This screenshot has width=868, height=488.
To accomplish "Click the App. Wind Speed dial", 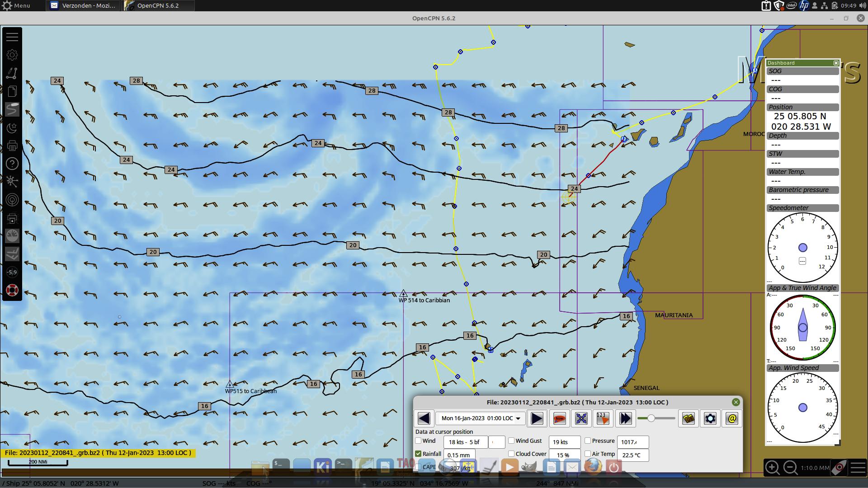I will point(802,408).
